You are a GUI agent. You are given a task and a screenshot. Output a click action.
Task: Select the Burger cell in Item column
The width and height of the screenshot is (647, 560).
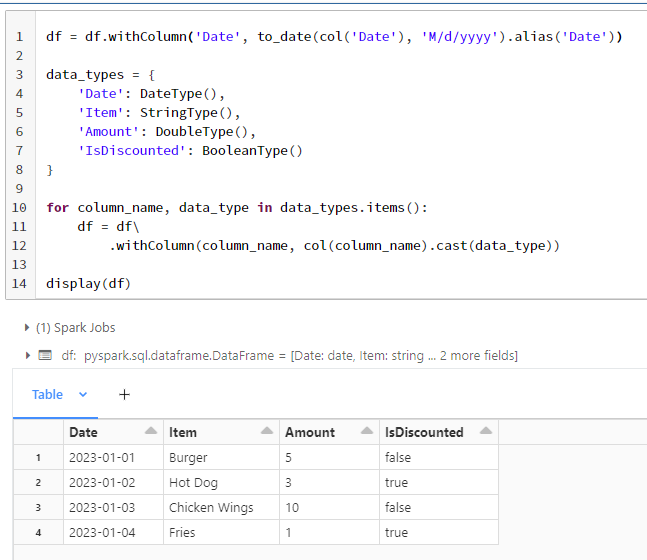[x=189, y=458]
